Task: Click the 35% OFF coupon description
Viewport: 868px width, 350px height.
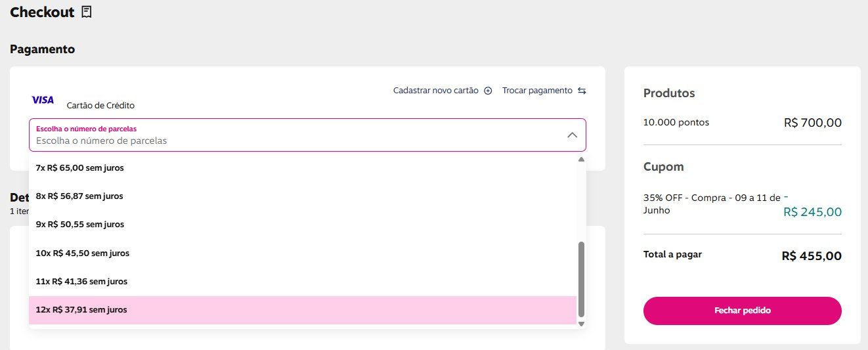Action: 712,204
